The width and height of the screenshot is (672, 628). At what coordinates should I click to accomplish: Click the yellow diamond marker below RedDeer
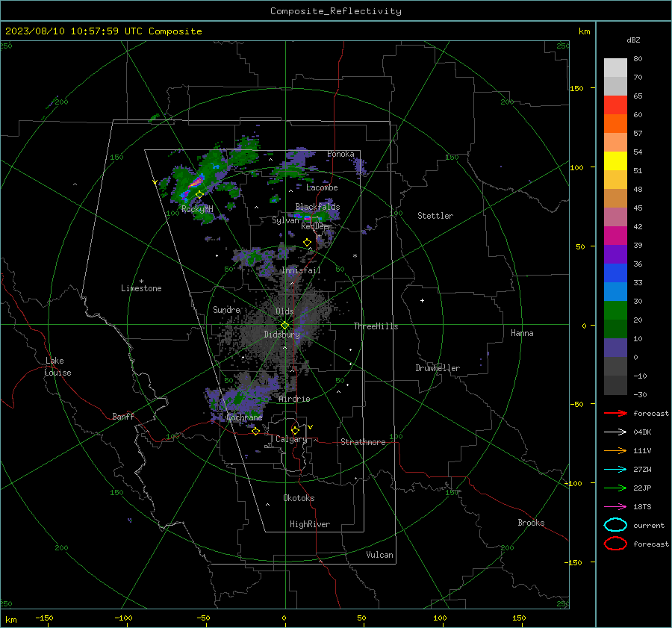coord(307,243)
